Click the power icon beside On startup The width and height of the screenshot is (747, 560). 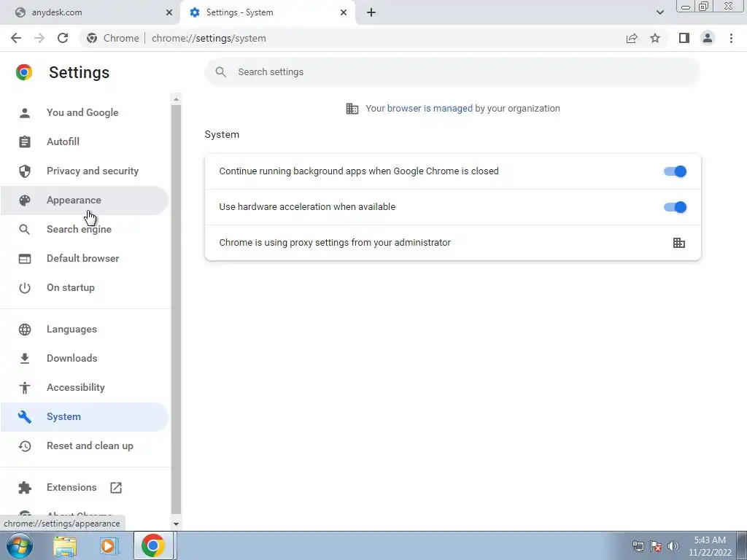click(x=25, y=287)
